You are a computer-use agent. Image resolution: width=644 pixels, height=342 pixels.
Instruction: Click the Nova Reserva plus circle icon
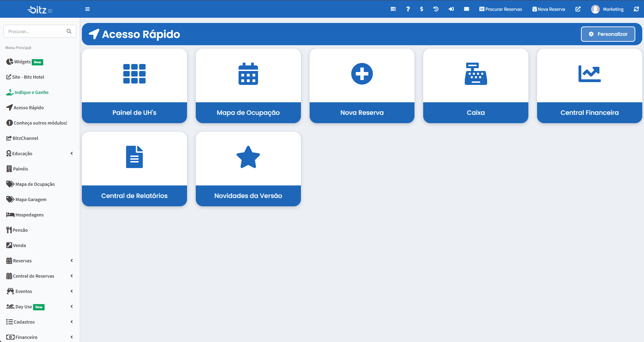[x=362, y=74]
